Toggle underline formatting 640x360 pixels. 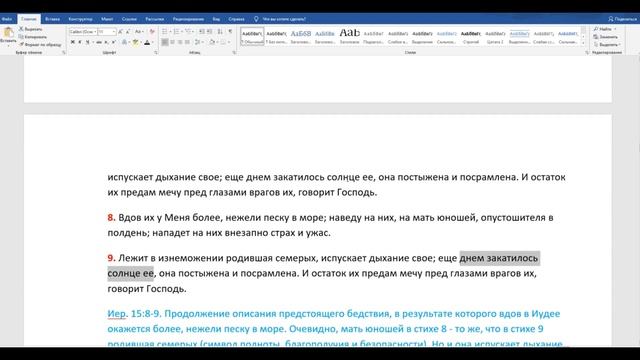pyautogui.click(x=87, y=42)
